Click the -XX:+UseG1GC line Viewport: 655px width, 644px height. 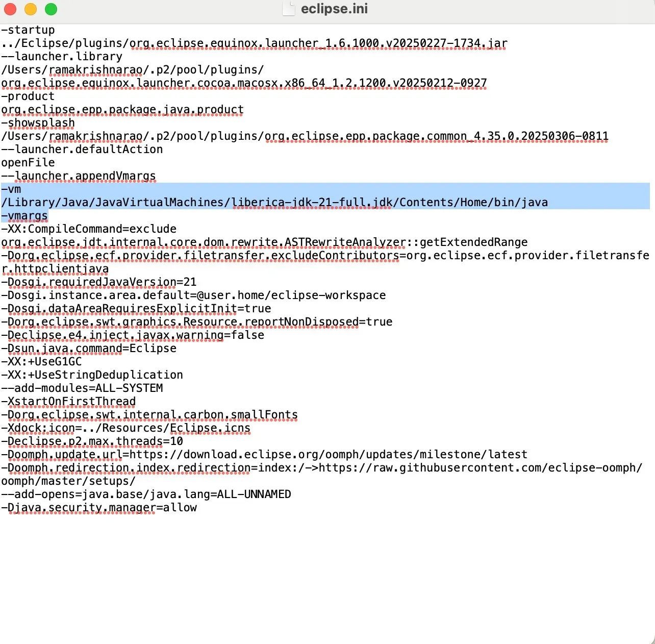point(42,361)
